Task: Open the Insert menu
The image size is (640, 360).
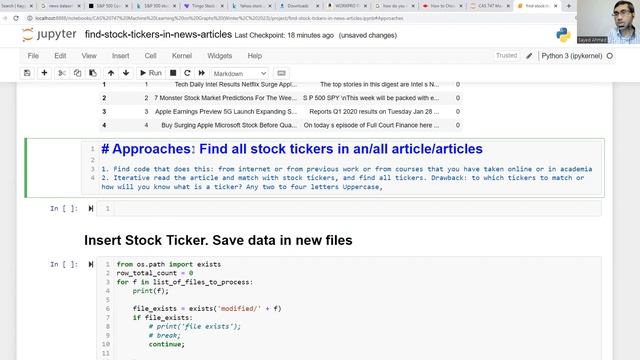Action: click(x=120, y=56)
